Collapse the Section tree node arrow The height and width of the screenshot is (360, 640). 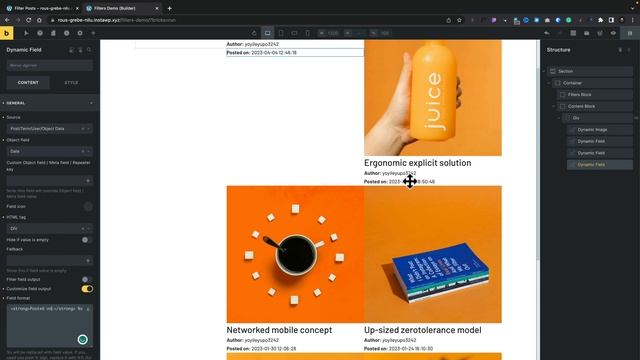point(544,71)
